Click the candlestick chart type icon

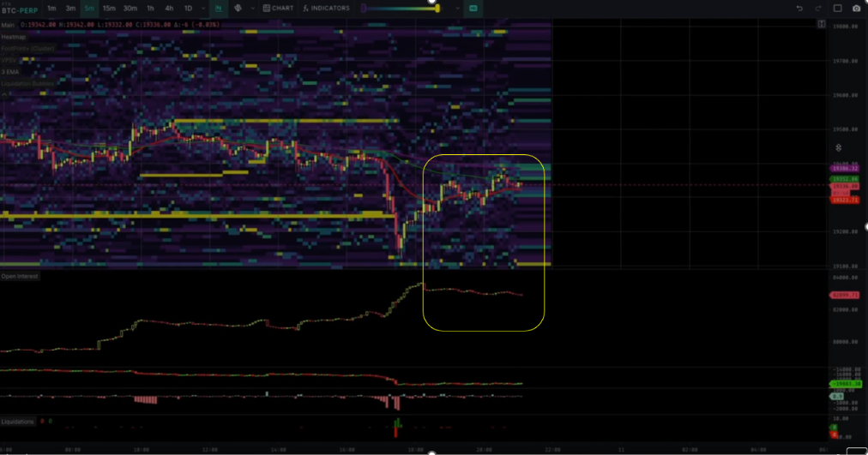[x=218, y=9]
